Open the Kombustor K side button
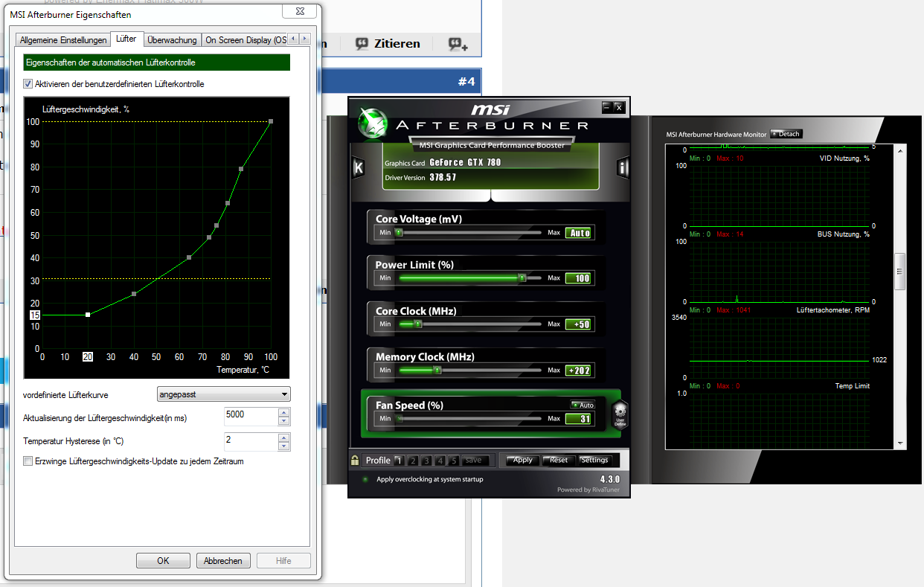924x587 pixels. [x=358, y=168]
